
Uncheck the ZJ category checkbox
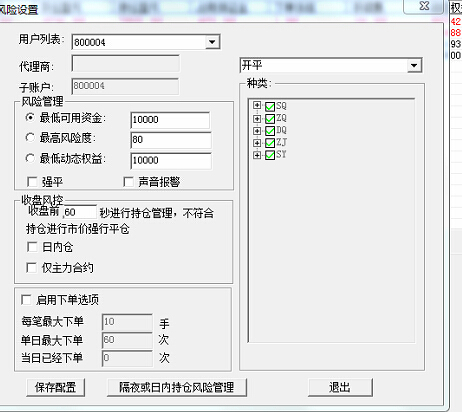(x=270, y=143)
